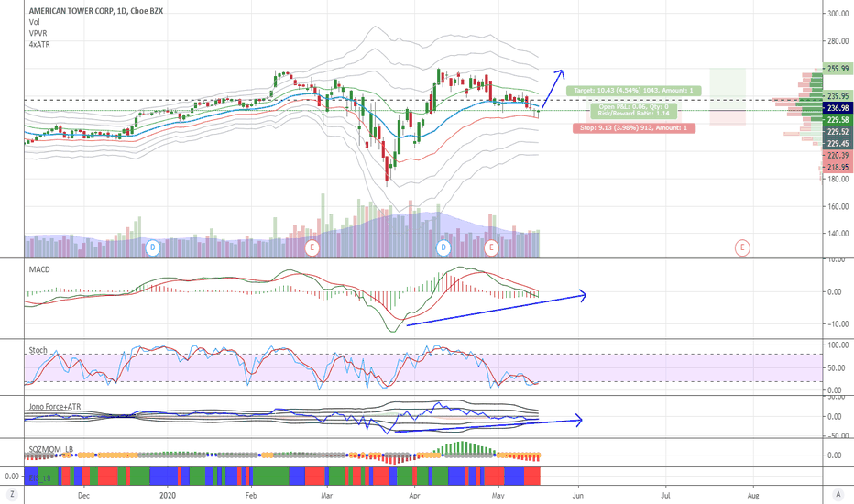Select the Vol indicator label

click(34, 22)
